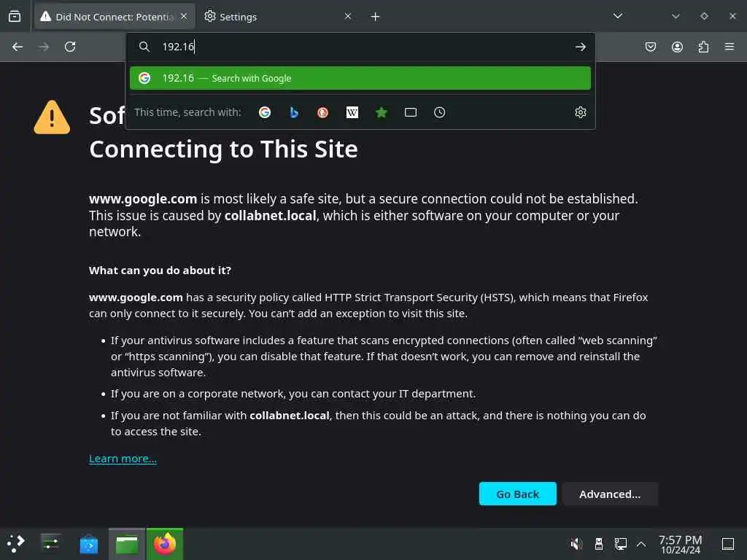Click the 'Connecting to This Site' heading
Screen dimensions: 747x560
pyautogui.click(x=223, y=149)
